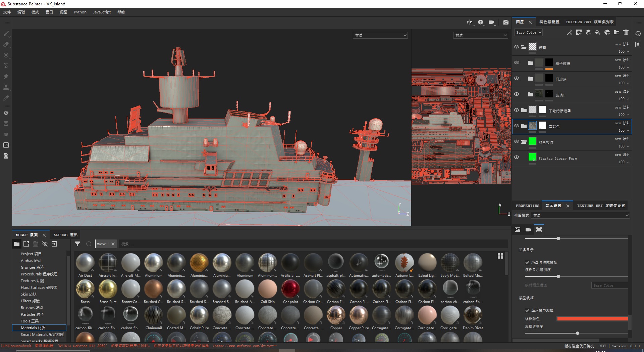Click the magic wand add effect icon

570,32
